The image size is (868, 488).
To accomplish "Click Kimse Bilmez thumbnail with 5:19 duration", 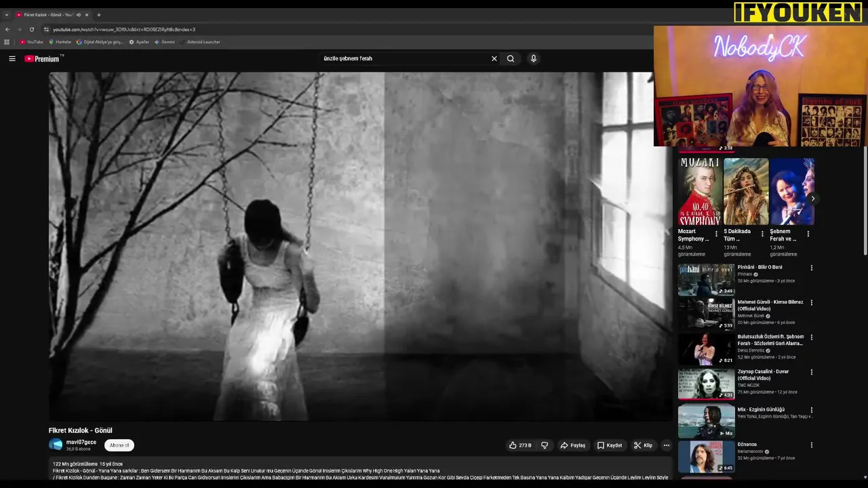I will (x=706, y=314).
